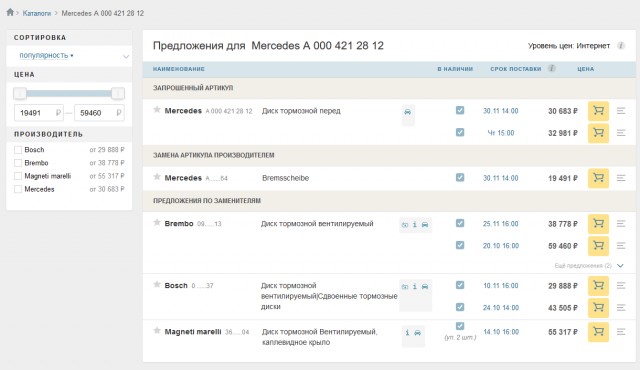Open car applicability icon for Brembo disc
The width and height of the screenshot is (640, 370).
point(425,225)
